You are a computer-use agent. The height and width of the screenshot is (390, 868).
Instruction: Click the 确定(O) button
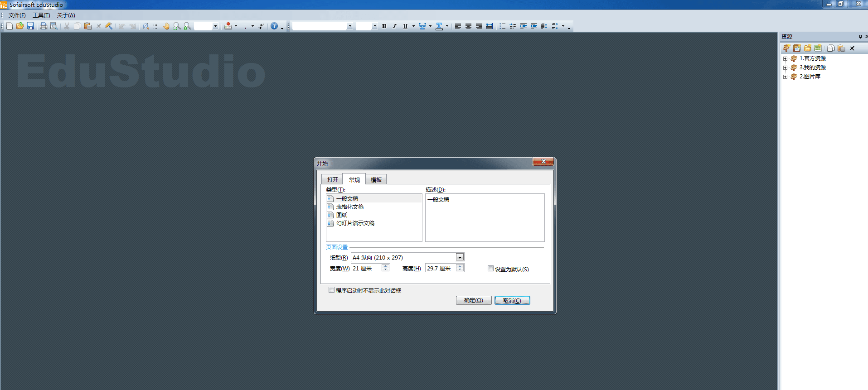[x=474, y=300]
